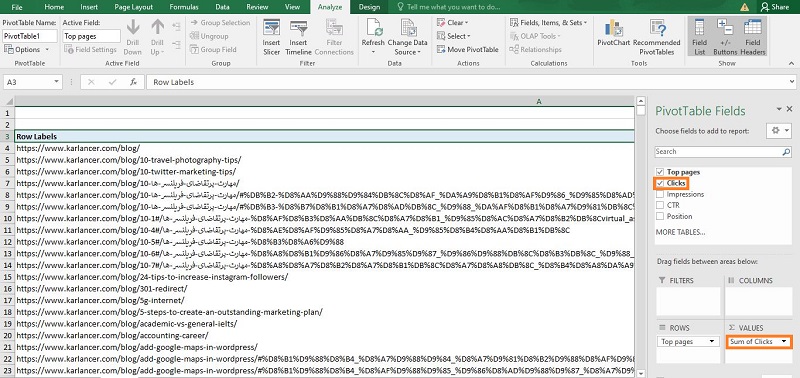Click the formula bar confirm checkmark
The width and height of the screenshot is (800, 378).
(x=112, y=82)
